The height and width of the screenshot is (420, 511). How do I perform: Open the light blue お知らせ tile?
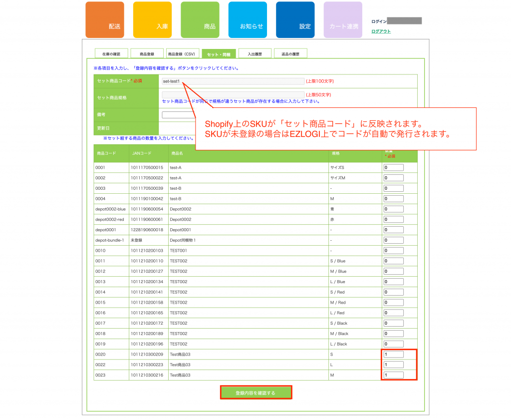coord(248,20)
